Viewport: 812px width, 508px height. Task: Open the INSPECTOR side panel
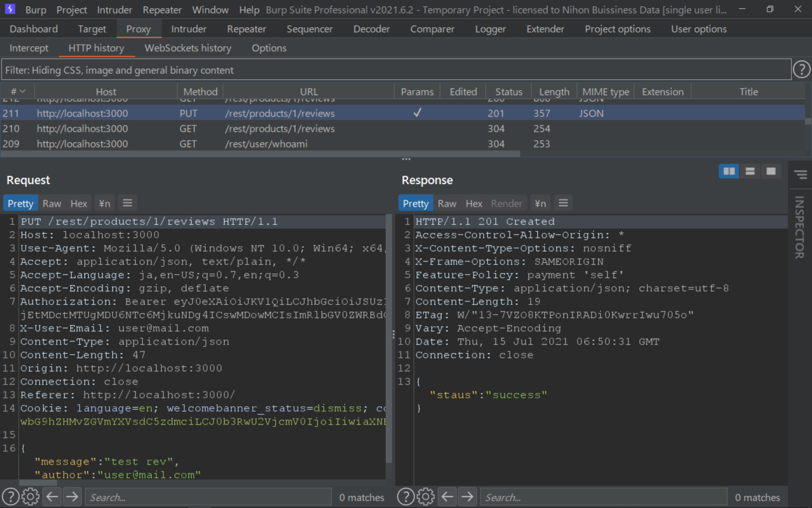tap(800, 227)
